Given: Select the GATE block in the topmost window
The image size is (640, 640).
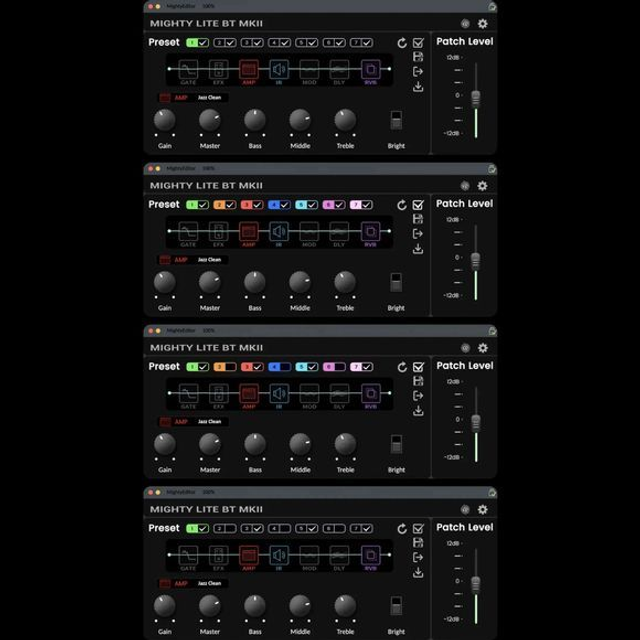Looking at the screenshot, I should (188, 69).
